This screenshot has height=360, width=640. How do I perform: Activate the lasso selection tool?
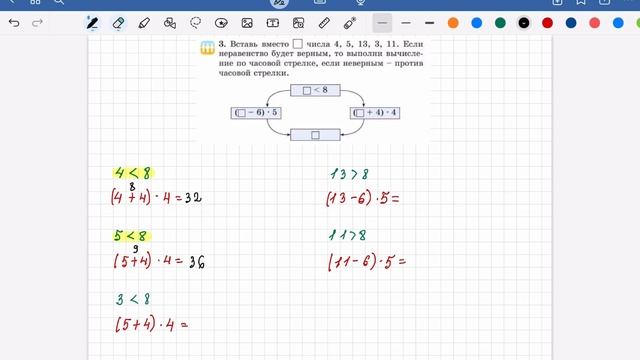click(196, 23)
